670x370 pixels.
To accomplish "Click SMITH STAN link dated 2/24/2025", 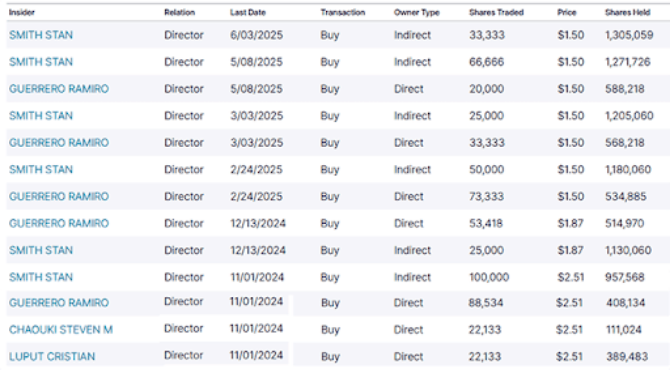I will 41,170.
